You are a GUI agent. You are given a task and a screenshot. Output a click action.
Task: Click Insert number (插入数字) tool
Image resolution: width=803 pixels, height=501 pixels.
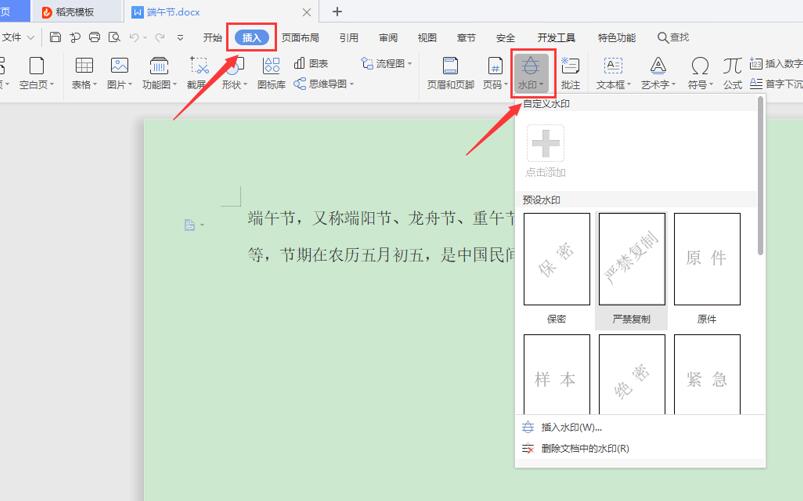776,64
